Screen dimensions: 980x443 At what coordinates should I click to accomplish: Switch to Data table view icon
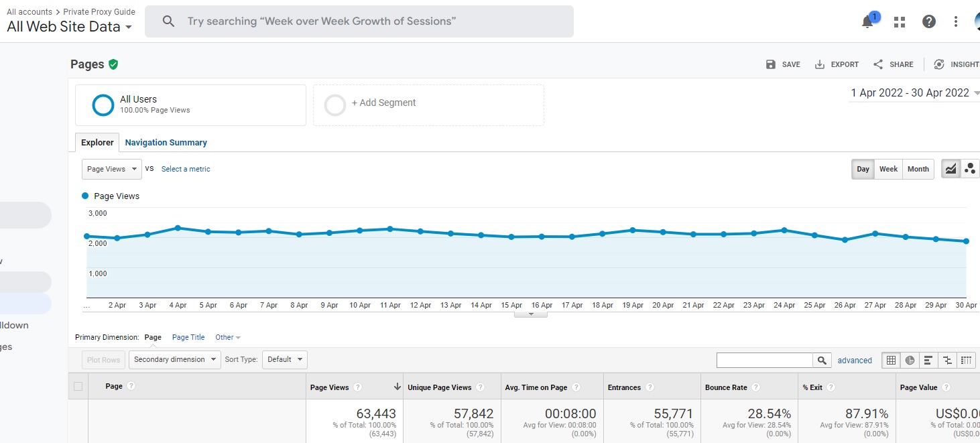click(x=891, y=360)
